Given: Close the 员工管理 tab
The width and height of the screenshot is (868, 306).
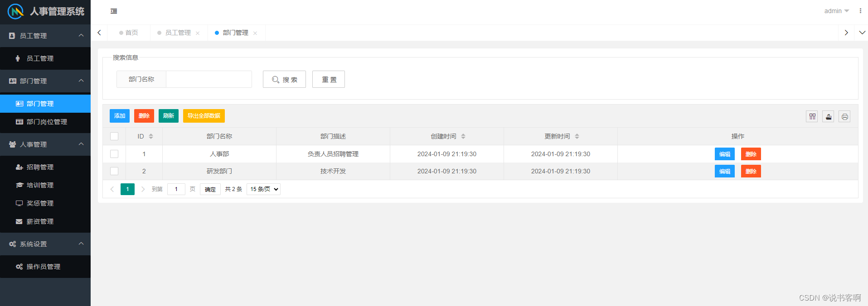Looking at the screenshot, I should (x=198, y=33).
